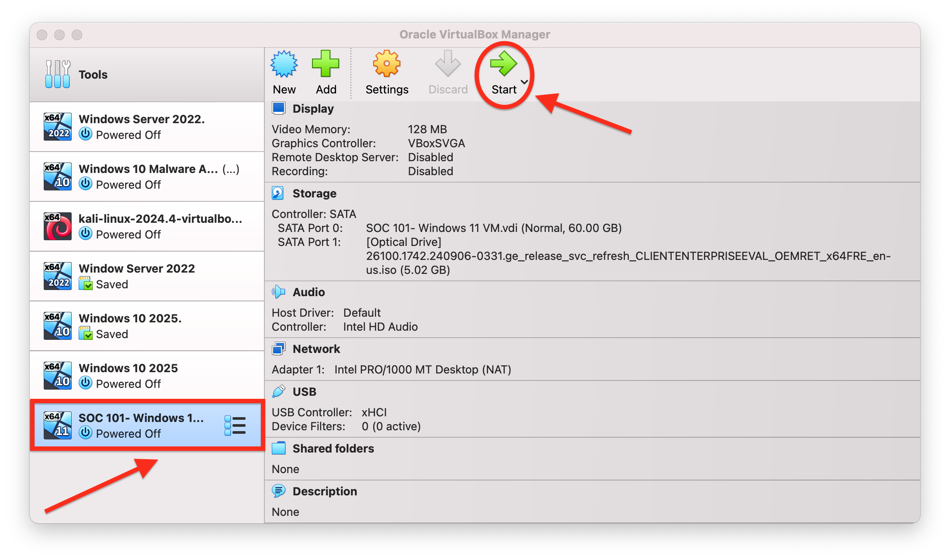Click the powered off Windows 10 2025 OS icon
950x560 pixels.
pyautogui.click(x=58, y=376)
